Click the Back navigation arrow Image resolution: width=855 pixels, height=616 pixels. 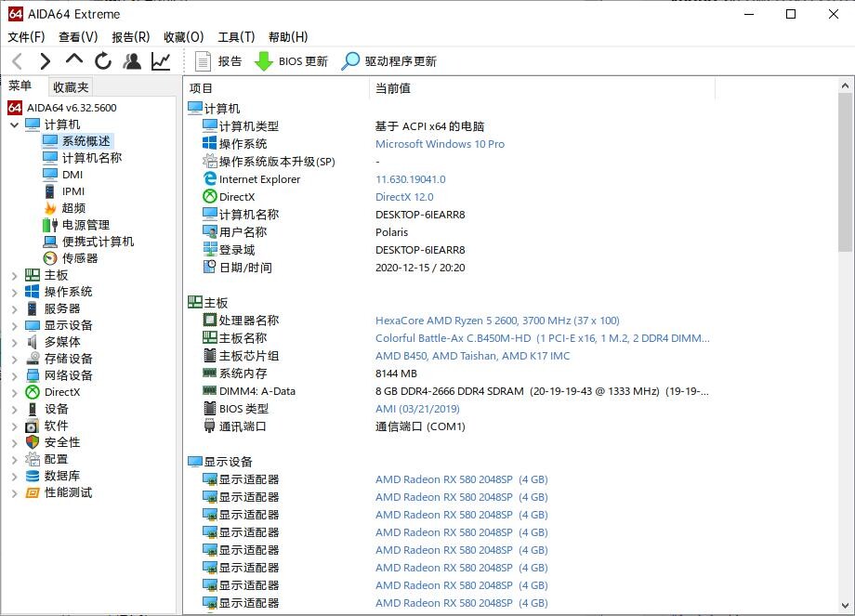[x=17, y=61]
